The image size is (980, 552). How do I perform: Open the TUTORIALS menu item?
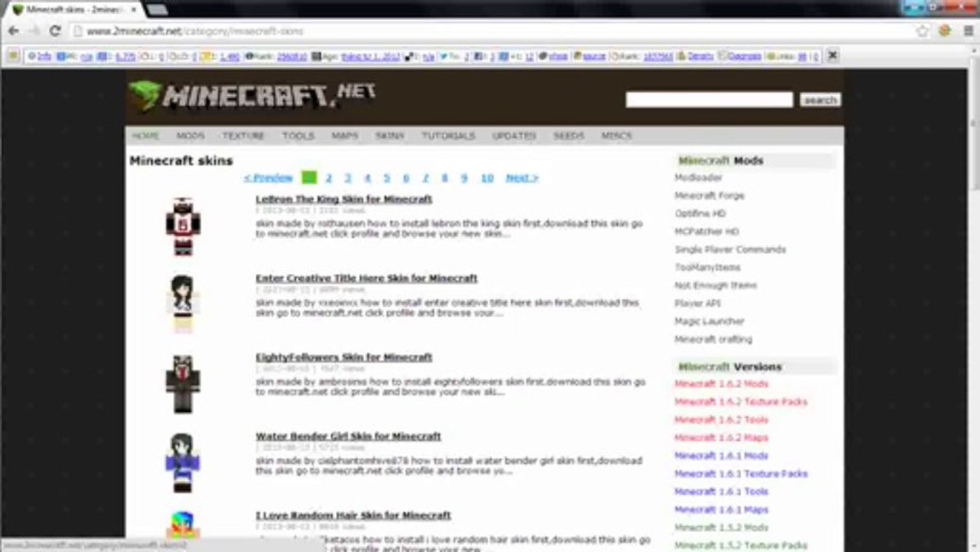tap(448, 136)
